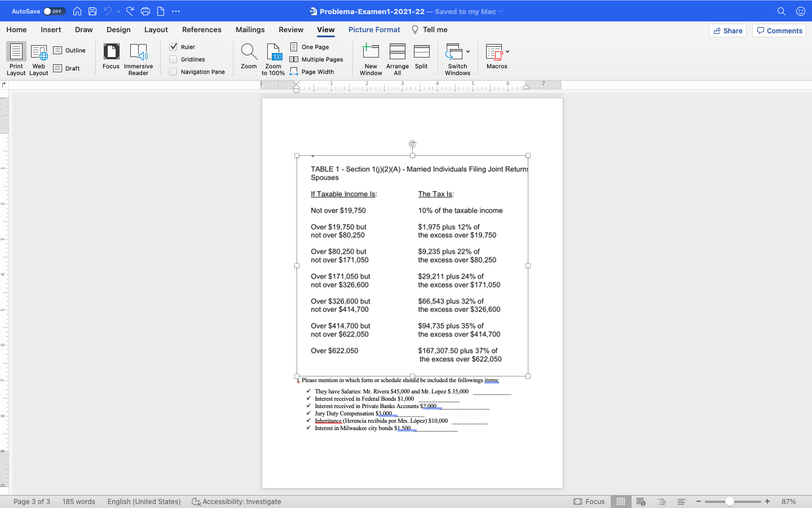Fit to Page Width
Image resolution: width=812 pixels, height=508 pixels.
click(x=312, y=72)
